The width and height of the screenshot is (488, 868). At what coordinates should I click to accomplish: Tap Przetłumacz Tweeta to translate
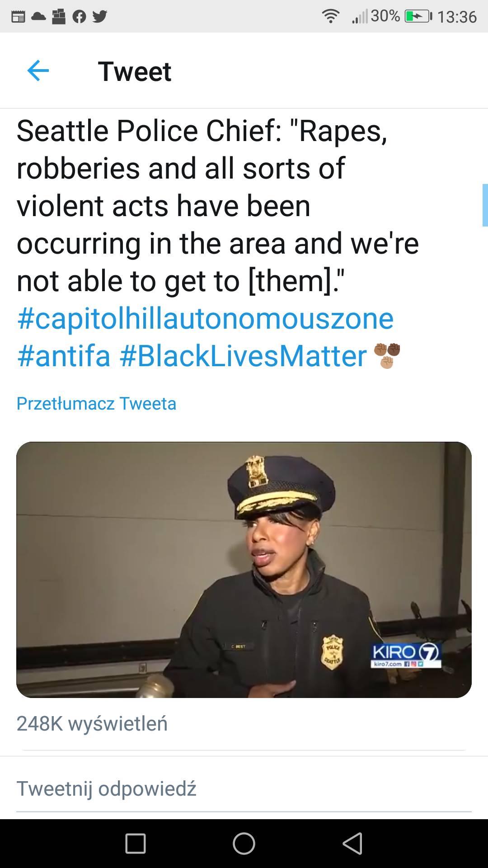[x=96, y=403]
